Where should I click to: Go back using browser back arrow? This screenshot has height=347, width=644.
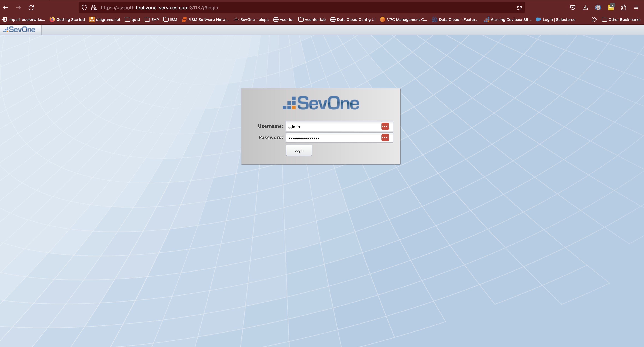point(6,7)
